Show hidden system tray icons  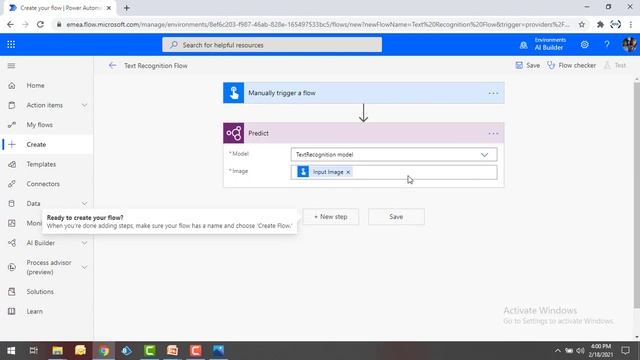pos(557,351)
